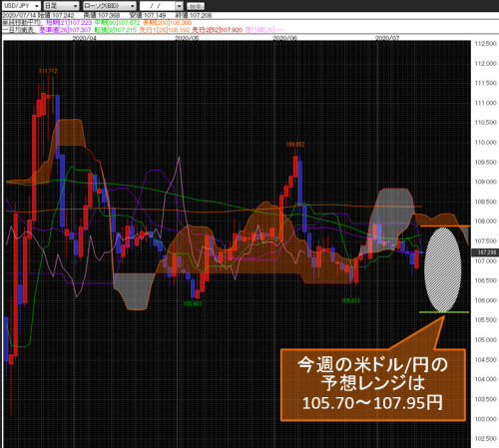Click the 安値 low price 107.149
499x448 pixels.
(148, 15)
